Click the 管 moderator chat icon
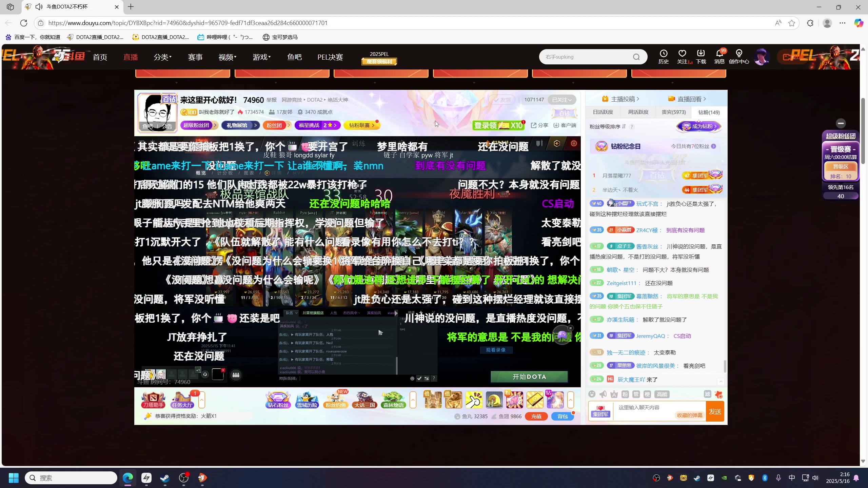Viewport: 868px width, 488px height. pos(636,394)
